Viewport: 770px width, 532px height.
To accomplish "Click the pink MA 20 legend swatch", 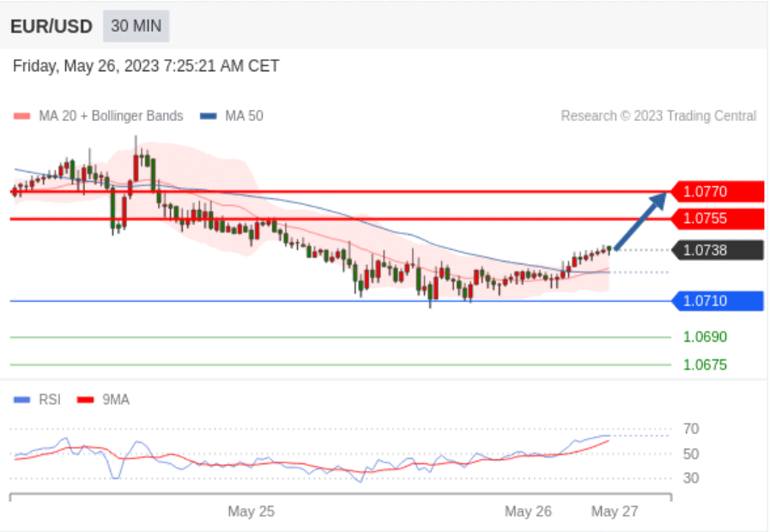I will coord(22,116).
